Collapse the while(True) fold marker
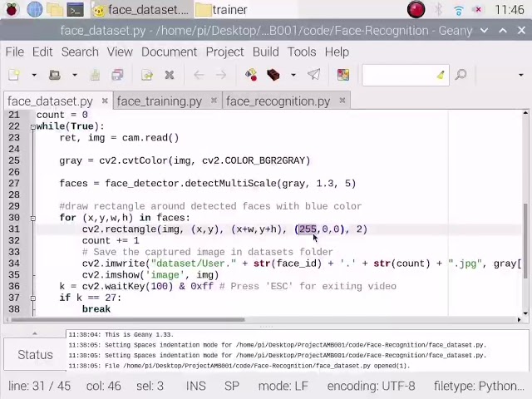532x399 pixels. click(33, 126)
